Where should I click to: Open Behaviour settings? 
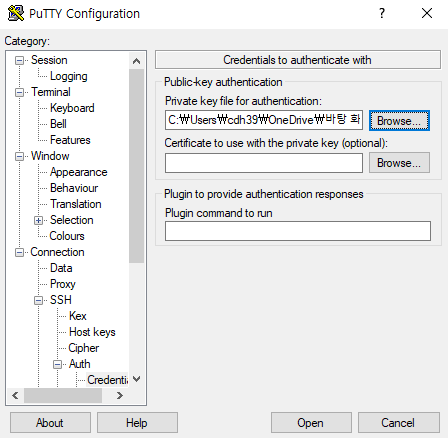74,188
